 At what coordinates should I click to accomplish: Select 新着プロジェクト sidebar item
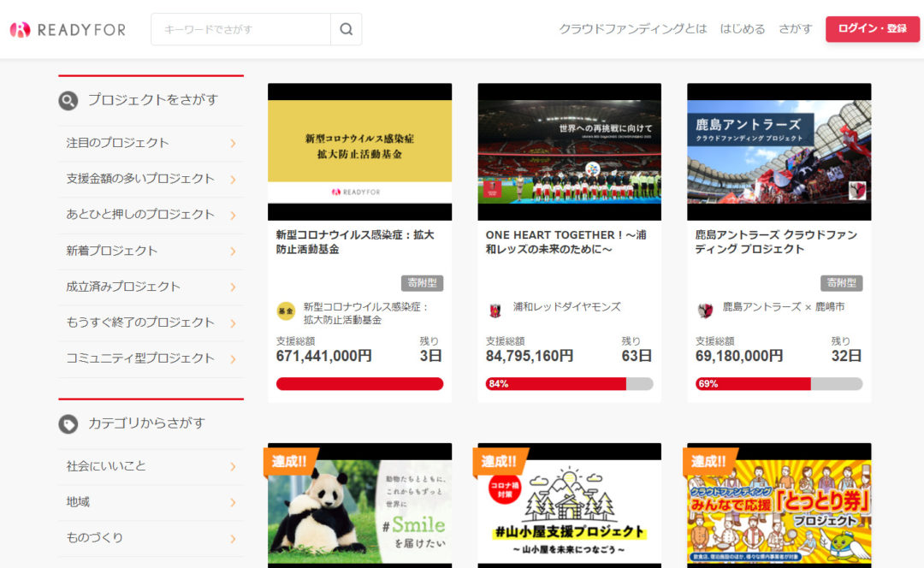click(151, 251)
